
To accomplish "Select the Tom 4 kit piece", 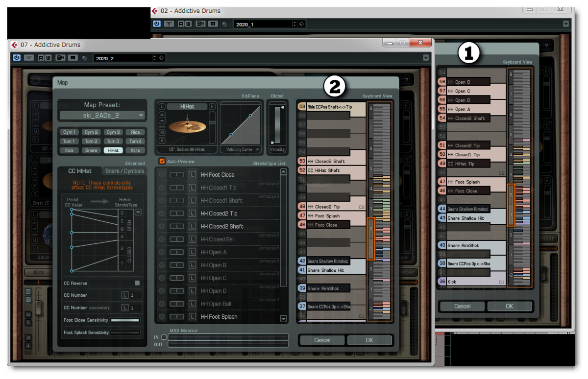I will click(x=135, y=141).
